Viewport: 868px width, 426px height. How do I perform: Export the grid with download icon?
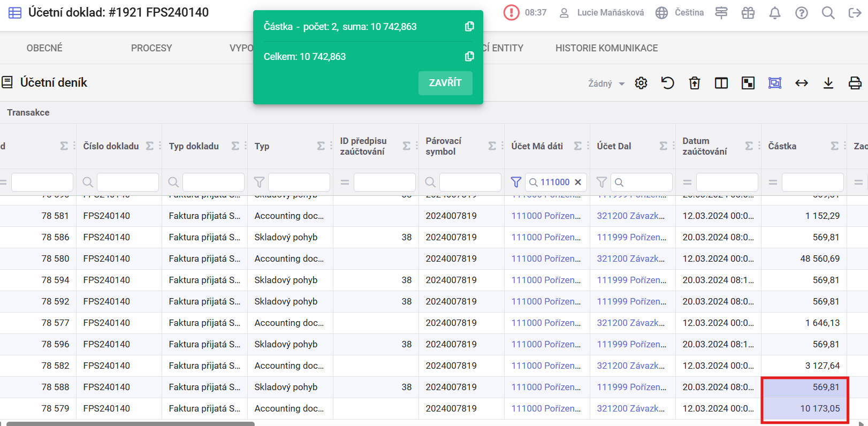click(x=828, y=83)
